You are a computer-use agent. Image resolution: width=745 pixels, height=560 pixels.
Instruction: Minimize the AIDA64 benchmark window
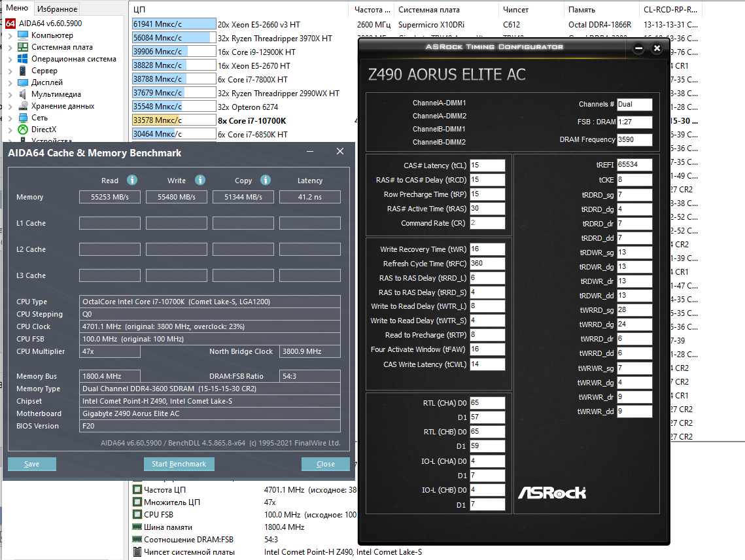310,152
